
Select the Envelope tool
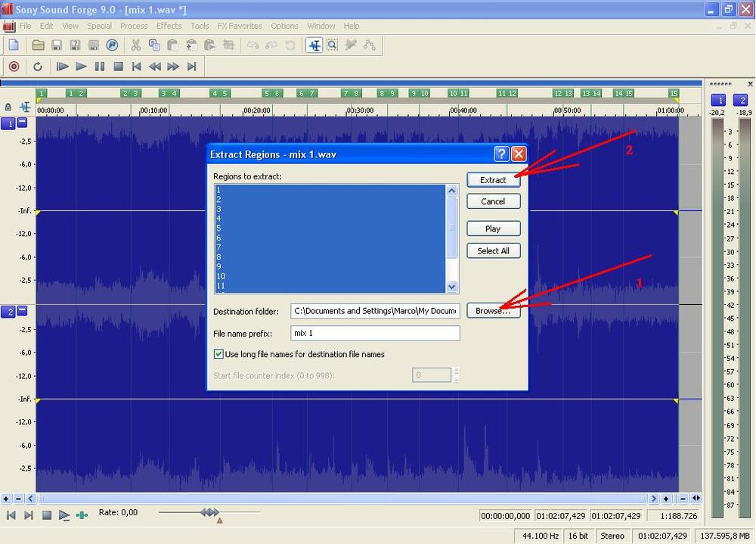[x=370, y=45]
